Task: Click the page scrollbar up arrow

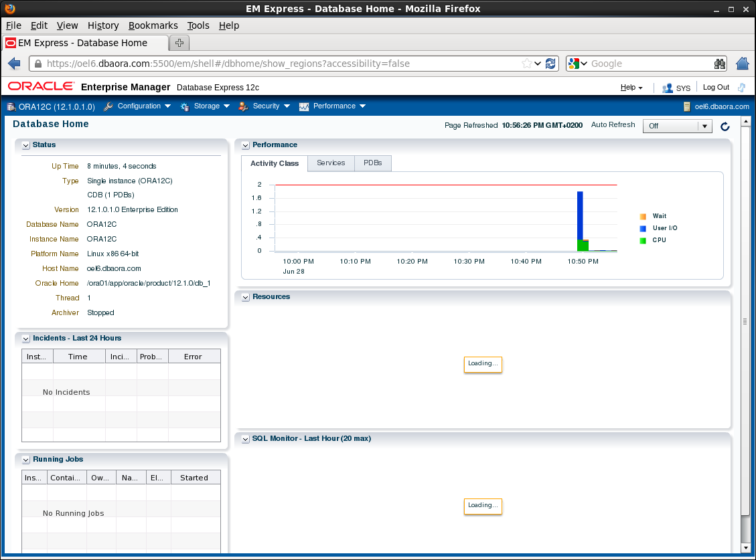Action: pyautogui.click(x=745, y=121)
